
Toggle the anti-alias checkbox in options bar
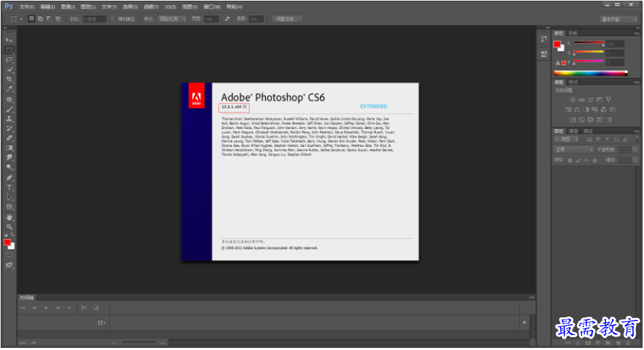[x=113, y=19]
